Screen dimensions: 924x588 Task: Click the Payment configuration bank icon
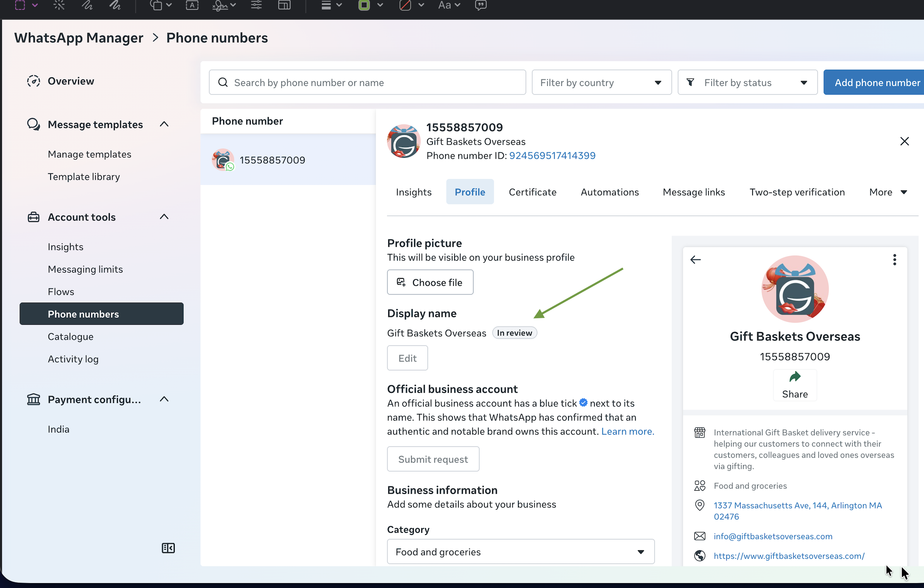[34, 399]
